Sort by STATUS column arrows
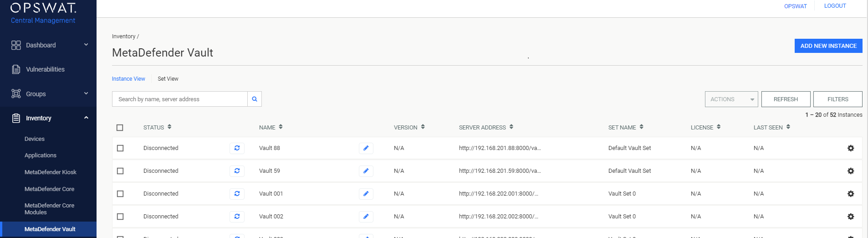 [169, 127]
